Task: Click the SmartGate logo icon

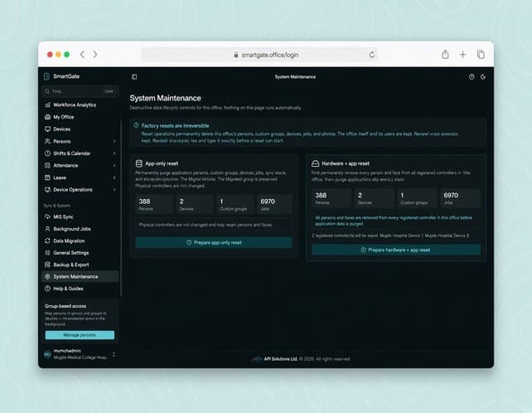Action: coord(47,76)
